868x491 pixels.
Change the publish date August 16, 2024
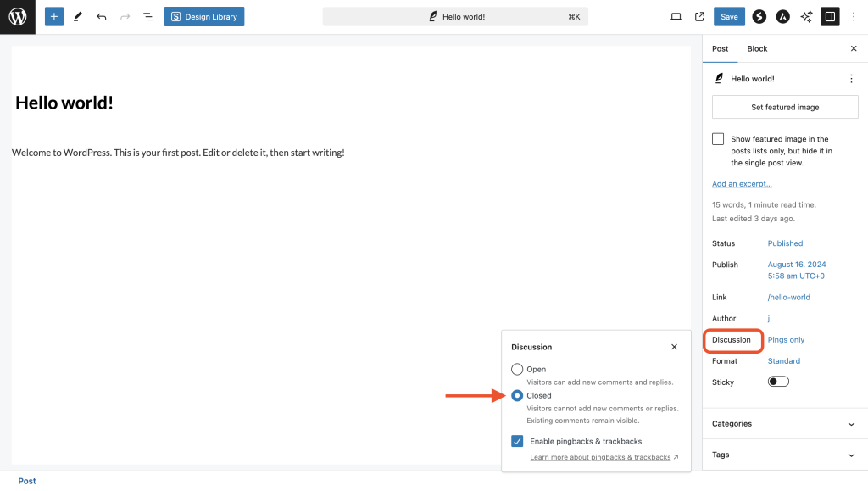click(797, 271)
